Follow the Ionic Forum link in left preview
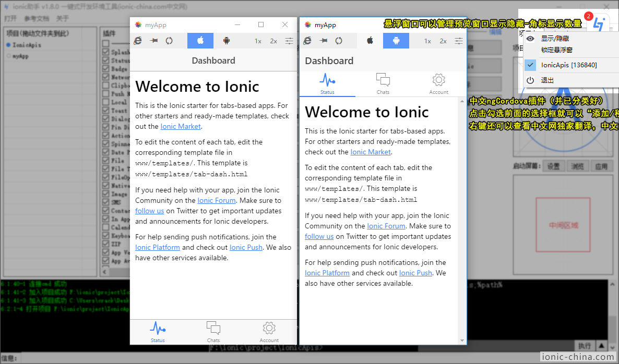This screenshot has width=619, height=364. [x=217, y=200]
